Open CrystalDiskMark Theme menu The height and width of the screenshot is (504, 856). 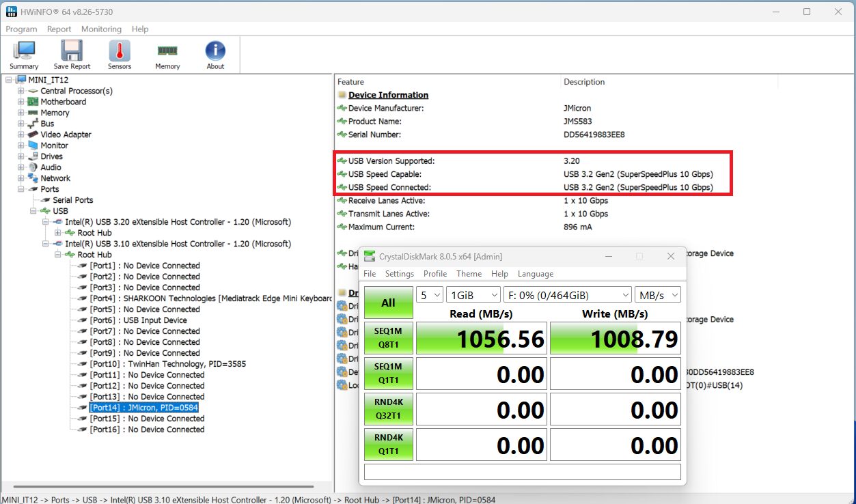point(469,274)
